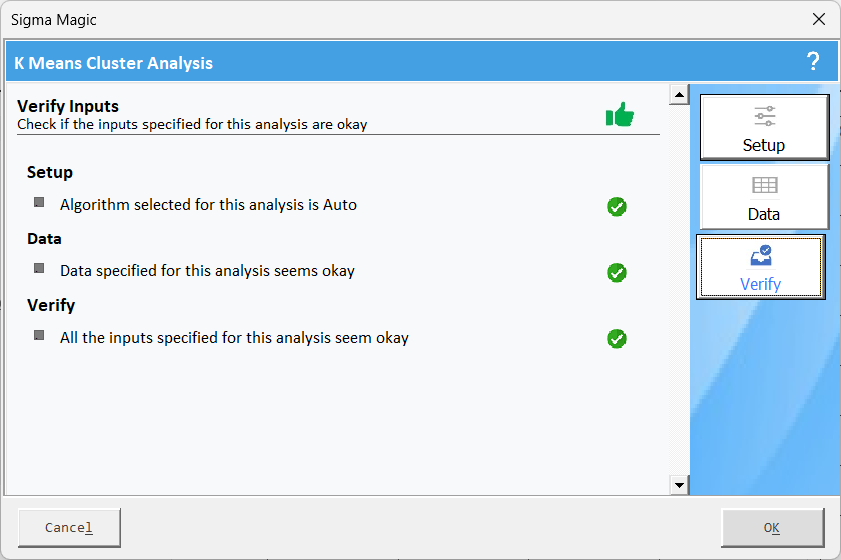Click bullet square next to Algorithm line
This screenshot has height=560, width=841.
(x=39, y=202)
